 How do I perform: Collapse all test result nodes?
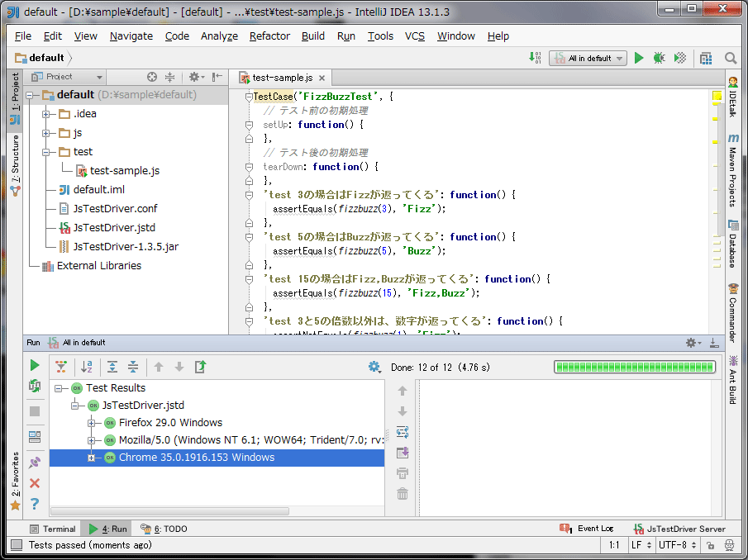[x=133, y=367]
